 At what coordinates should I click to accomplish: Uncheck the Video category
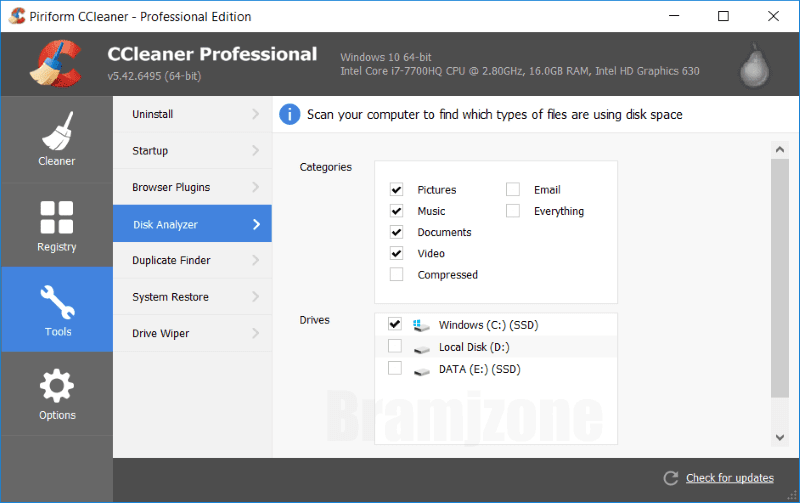tap(396, 253)
